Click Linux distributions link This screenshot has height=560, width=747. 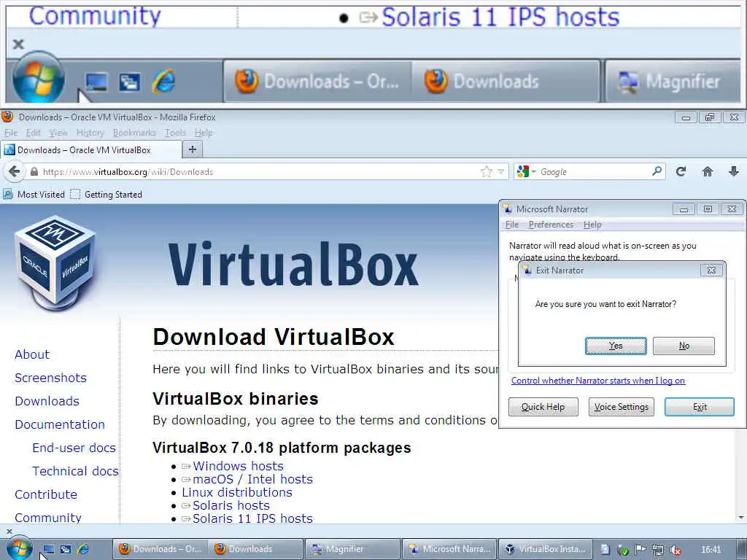click(237, 492)
